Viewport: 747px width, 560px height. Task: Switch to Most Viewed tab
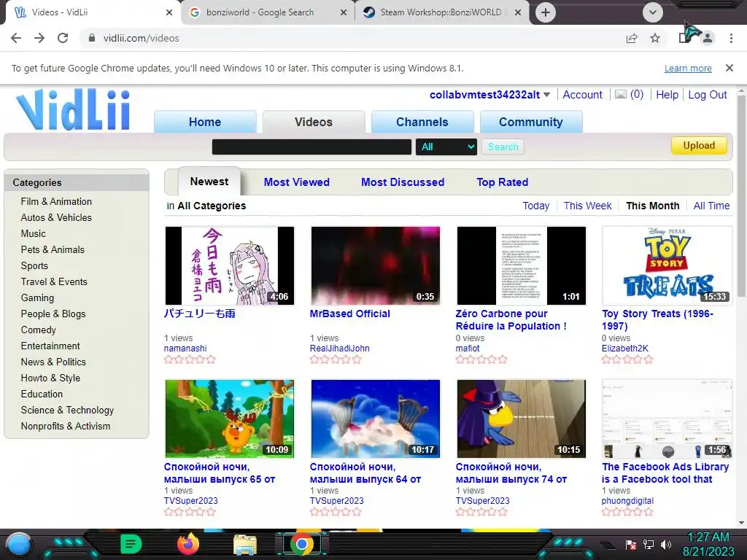(x=296, y=182)
